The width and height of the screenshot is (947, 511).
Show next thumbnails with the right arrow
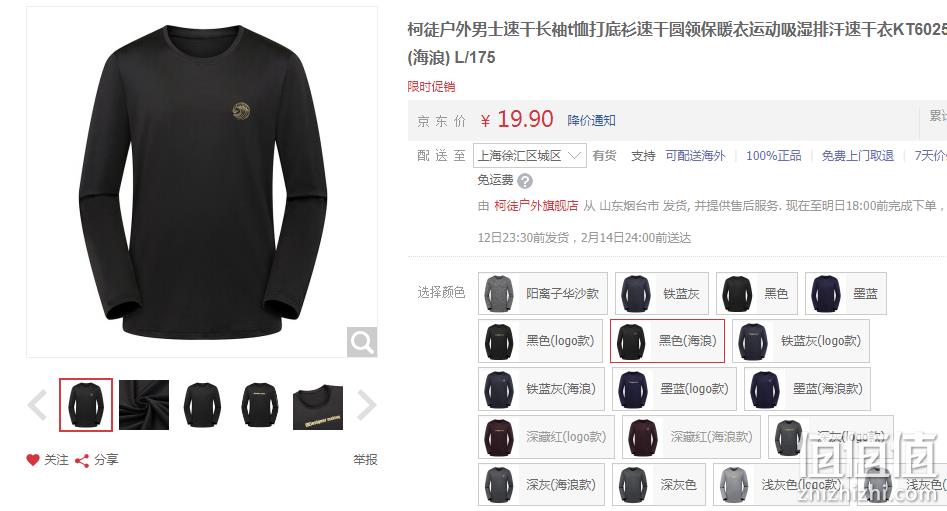point(367,405)
